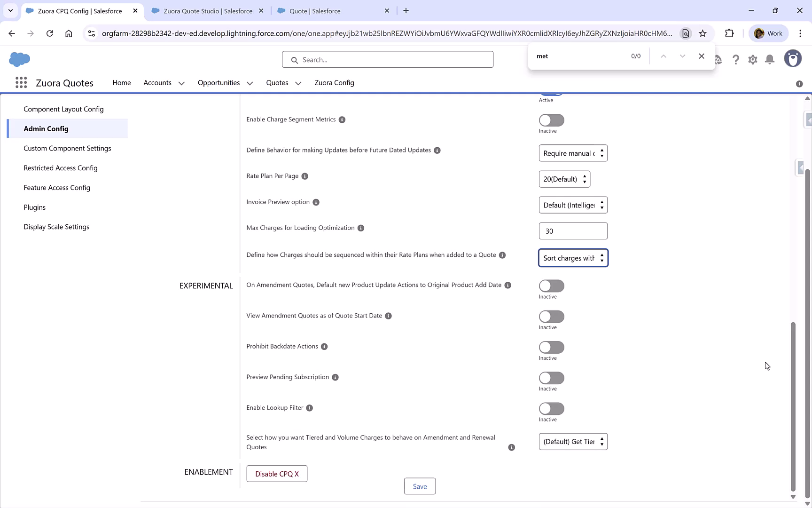This screenshot has height=508, width=812.
Task: Click the bookmark star in the address bar
Action: pyautogui.click(x=703, y=33)
